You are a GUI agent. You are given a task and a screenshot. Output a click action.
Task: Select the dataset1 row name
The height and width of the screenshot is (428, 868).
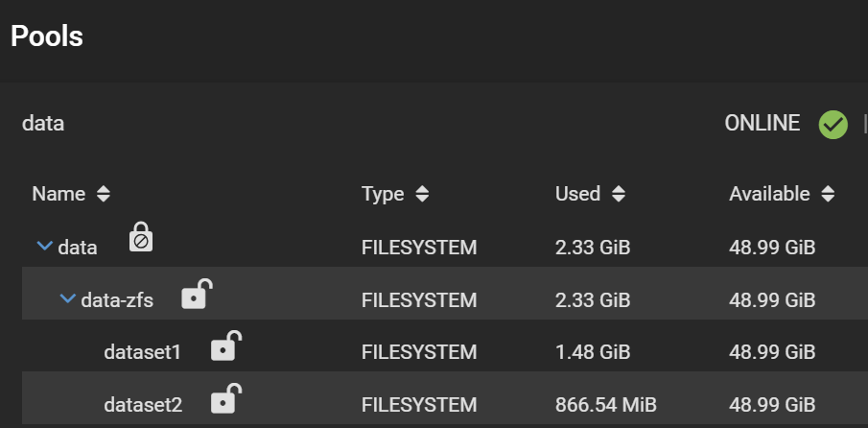[142, 352]
